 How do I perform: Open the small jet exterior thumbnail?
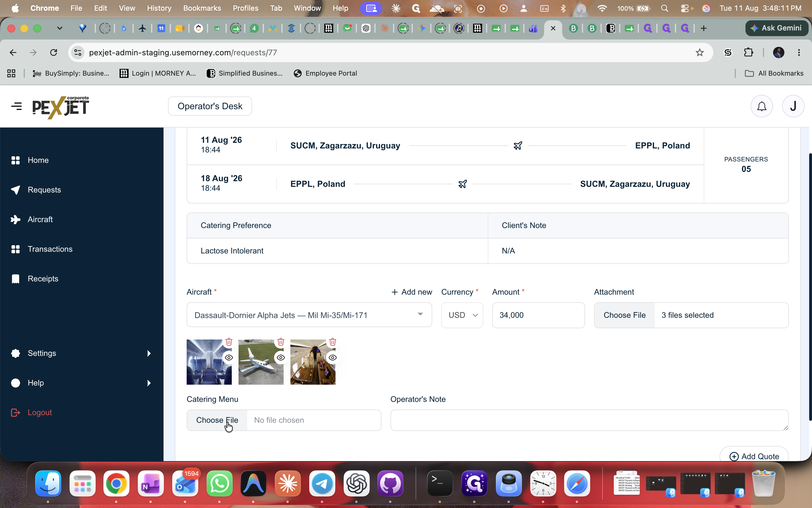261,362
